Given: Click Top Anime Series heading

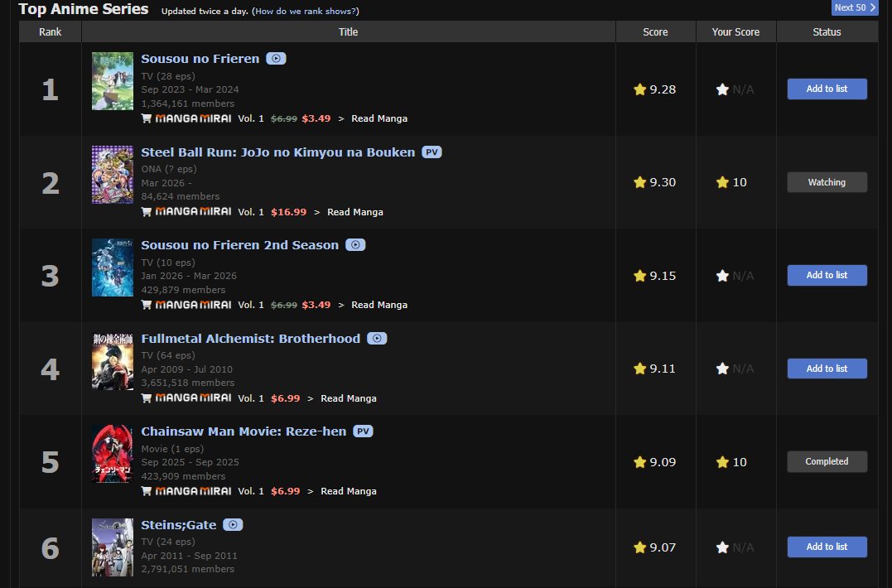Looking at the screenshot, I should click(x=84, y=9).
